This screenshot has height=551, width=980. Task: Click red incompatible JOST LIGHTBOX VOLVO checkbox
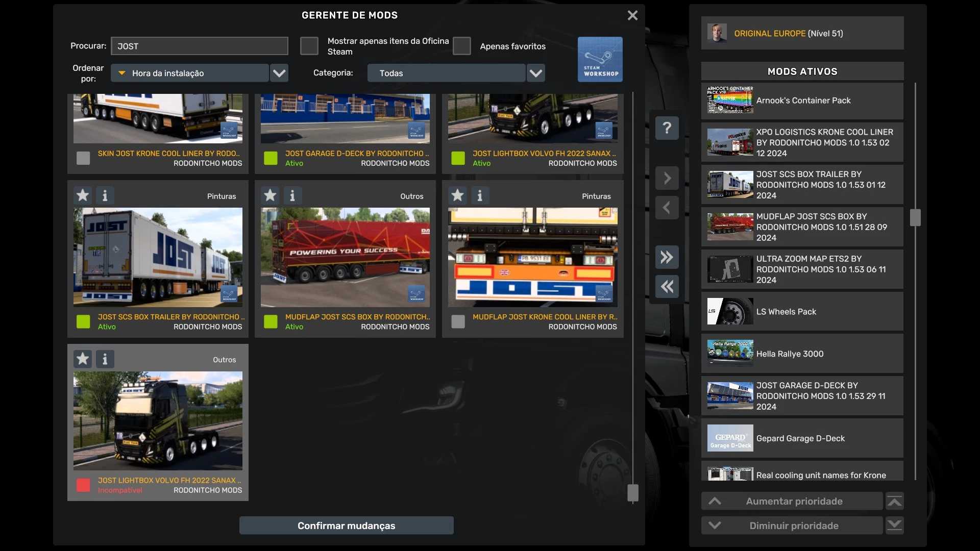(83, 485)
